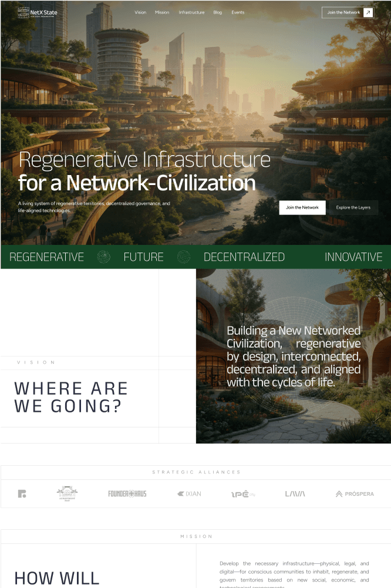391x588 pixels.
Task: Click the globe icon after REGENERATIVE
Action: pos(103,257)
